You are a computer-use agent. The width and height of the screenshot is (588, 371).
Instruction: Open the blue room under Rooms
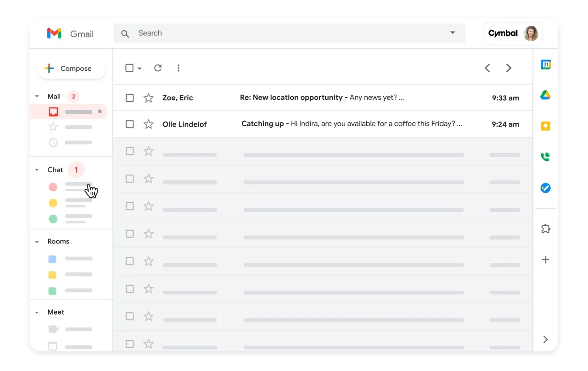point(53,259)
